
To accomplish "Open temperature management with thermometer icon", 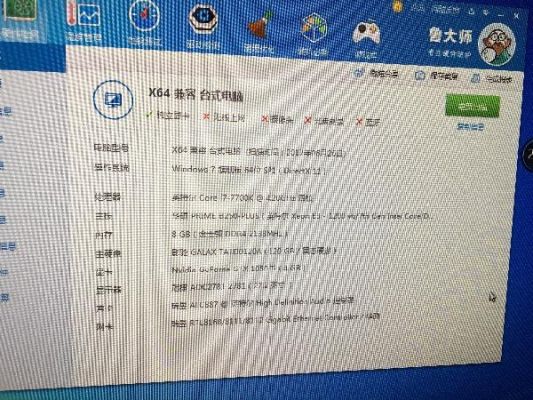I will click(x=84, y=20).
